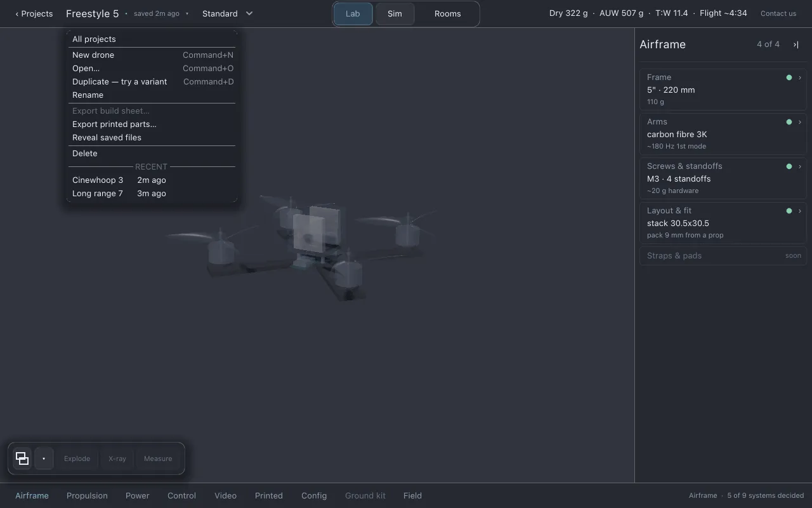This screenshot has height=508, width=812.
Task: Click the Layout & fit status dot
Action: [x=789, y=211]
